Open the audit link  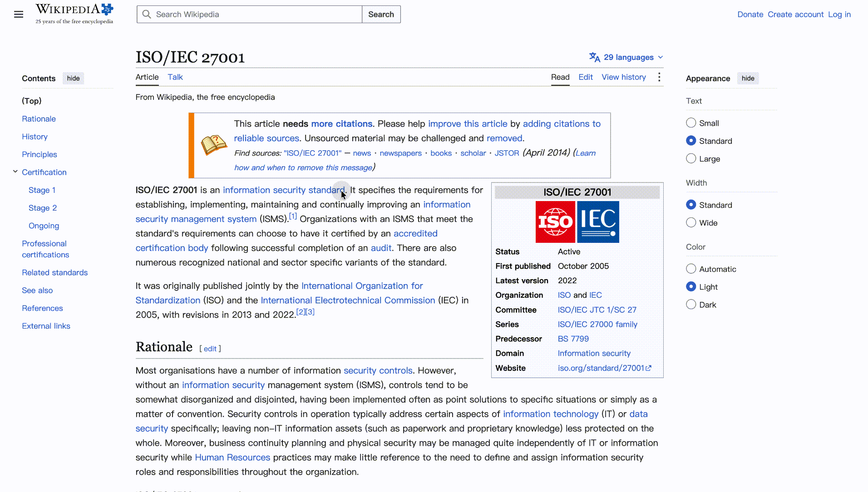coord(381,248)
